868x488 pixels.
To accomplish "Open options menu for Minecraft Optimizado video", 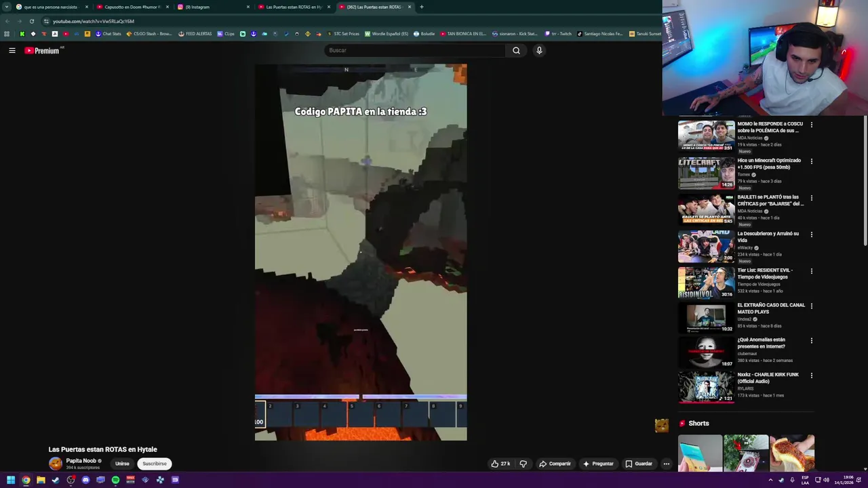I will tap(811, 161).
